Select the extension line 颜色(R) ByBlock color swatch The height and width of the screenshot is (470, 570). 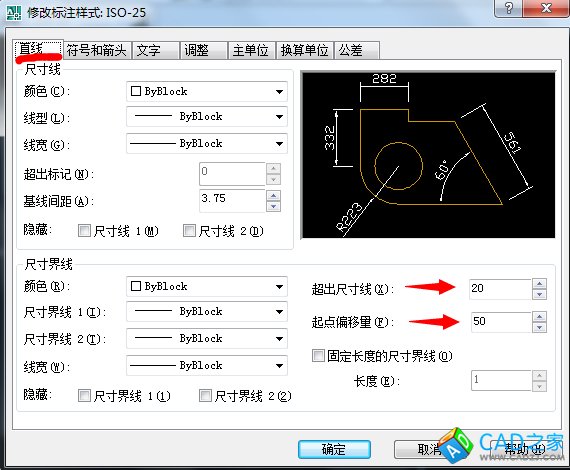[136, 286]
